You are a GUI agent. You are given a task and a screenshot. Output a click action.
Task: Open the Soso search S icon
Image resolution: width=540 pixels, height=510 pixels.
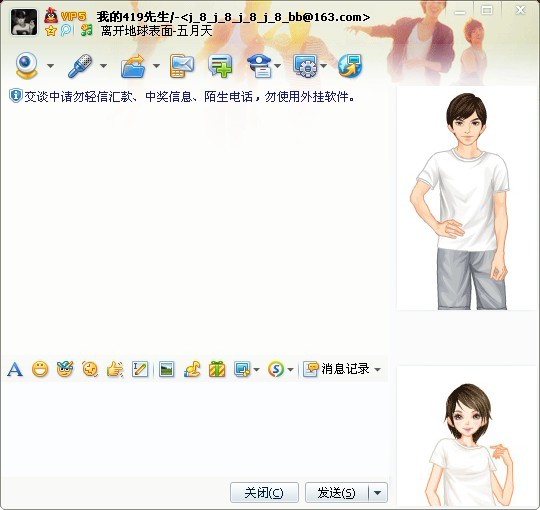[276, 370]
